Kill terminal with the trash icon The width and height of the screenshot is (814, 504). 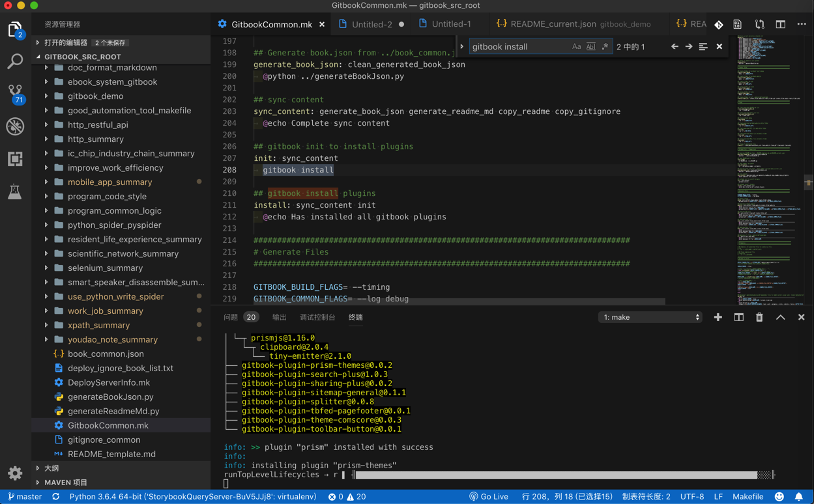click(759, 317)
